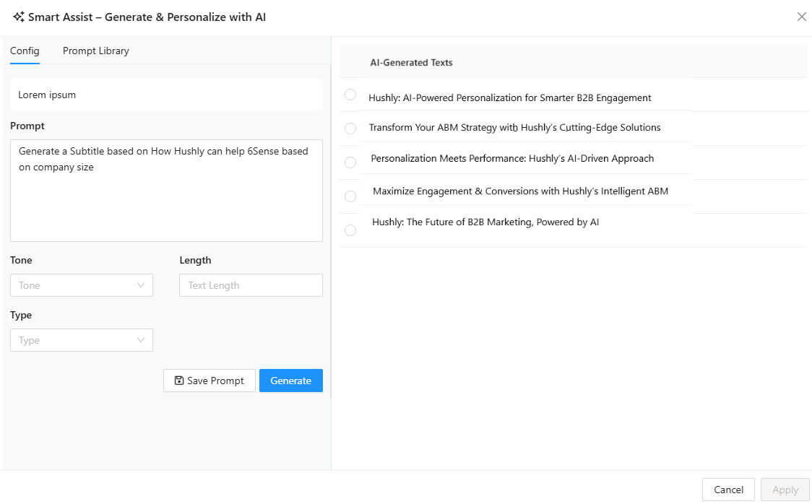The image size is (812, 504).
Task: Click the disabled Apply button
Action: point(785,490)
